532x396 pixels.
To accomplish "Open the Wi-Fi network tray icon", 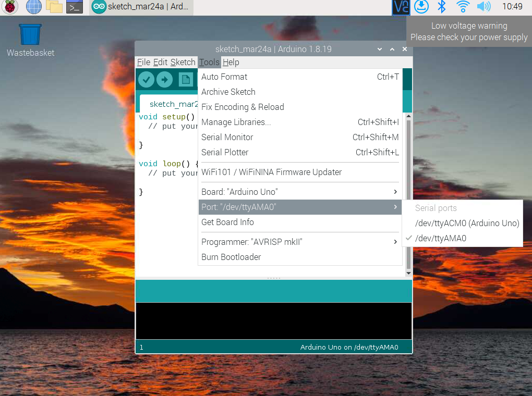I will [x=463, y=7].
